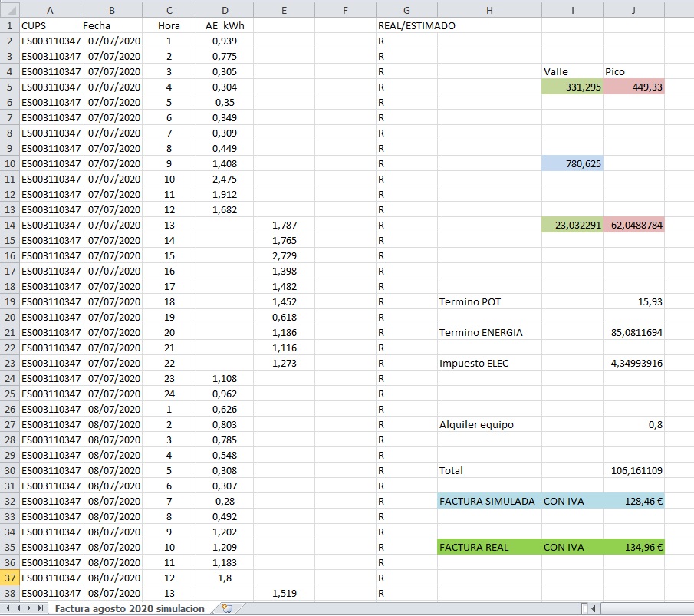This screenshot has width=694, height=616.
Task: Select the green Valle total cell 331,295
Action: tap(571, 87)
